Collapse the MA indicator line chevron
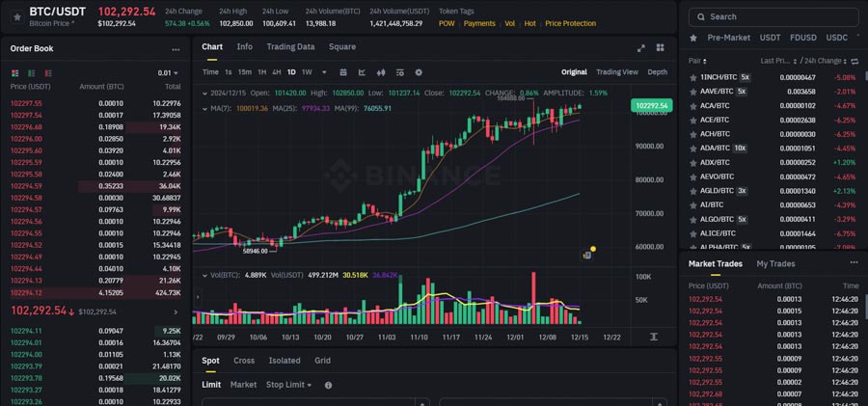The image size is (868, 406). (204, 109)
